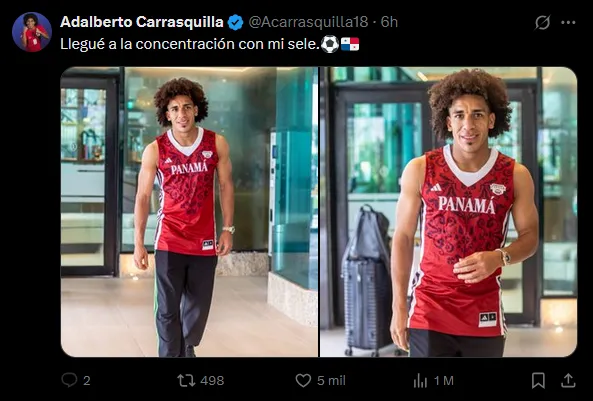
Task: Click the 5 mil likes count
Action: click(331, 380)
